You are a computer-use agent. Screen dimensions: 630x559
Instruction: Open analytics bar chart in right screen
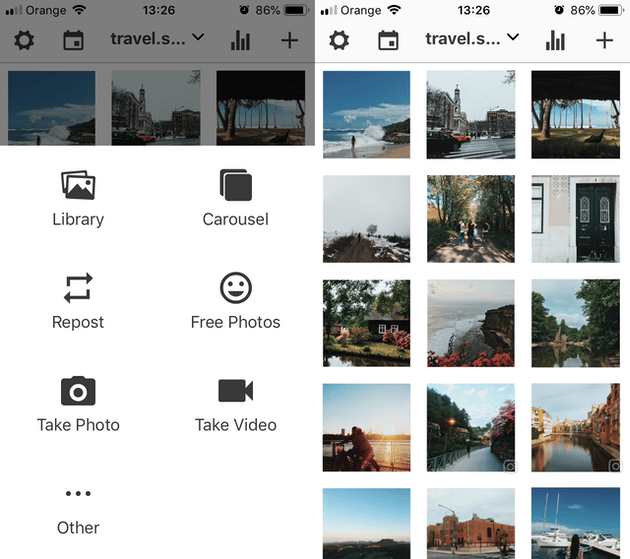555,40
